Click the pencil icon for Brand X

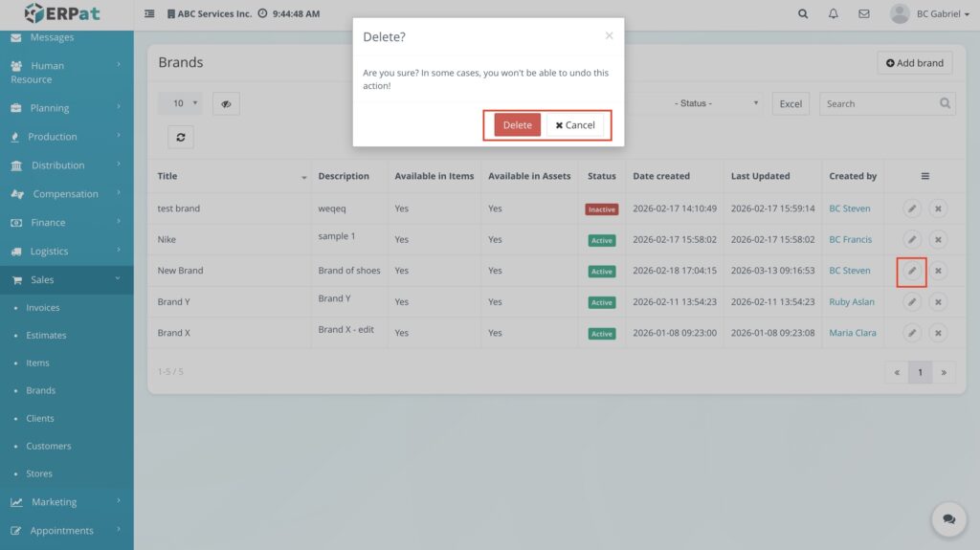[x=912, y=333]
